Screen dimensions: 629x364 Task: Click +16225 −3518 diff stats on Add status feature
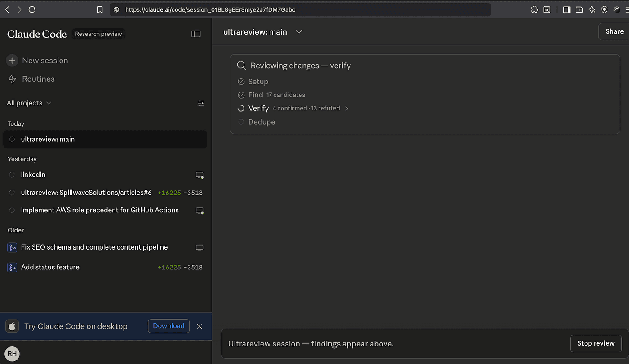180,268
